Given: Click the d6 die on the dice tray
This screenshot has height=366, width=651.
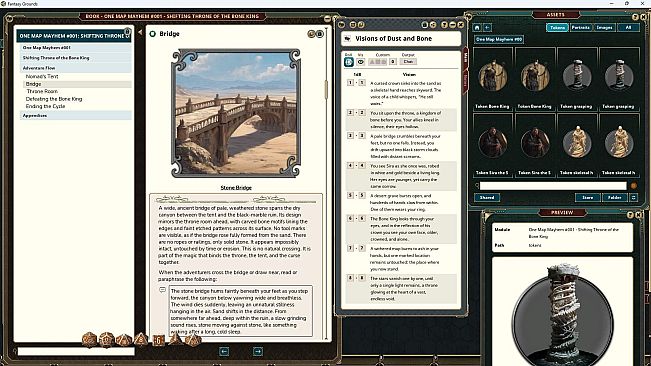Looking at the screenshot, I should (x=159, y=340).
